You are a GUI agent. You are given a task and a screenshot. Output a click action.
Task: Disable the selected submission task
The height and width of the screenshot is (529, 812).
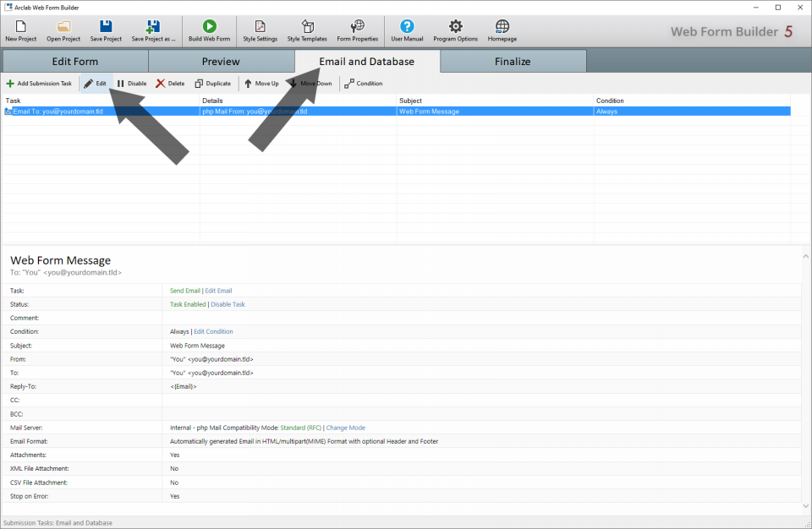131,84
